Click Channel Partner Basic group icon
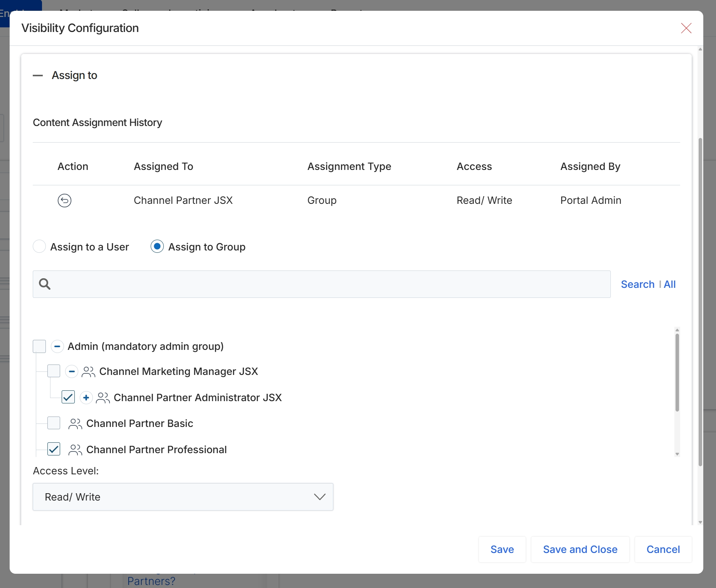 [75, 423]
